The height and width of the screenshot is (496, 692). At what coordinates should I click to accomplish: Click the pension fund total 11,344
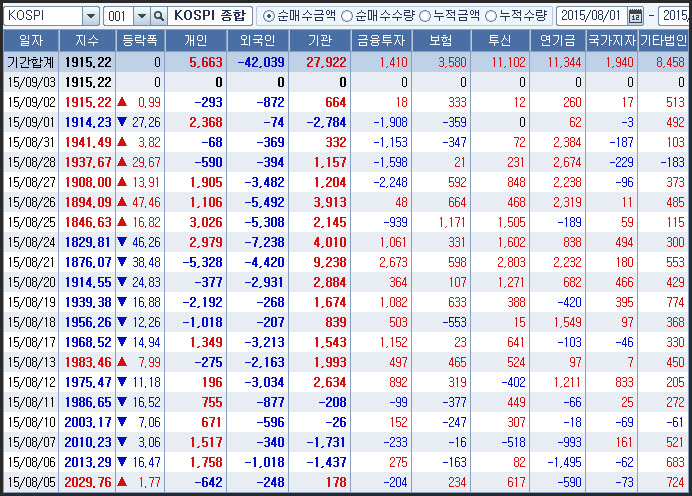tap(564, 62)
